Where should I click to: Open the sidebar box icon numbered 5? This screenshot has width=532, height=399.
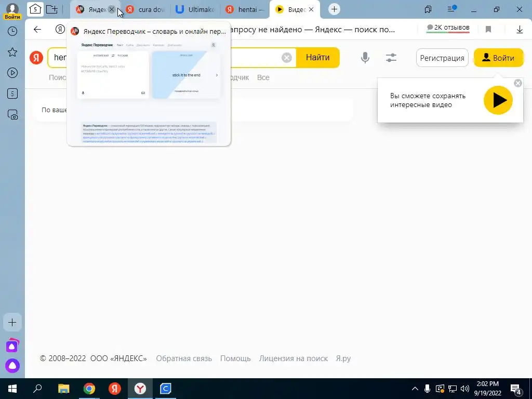[x=12, y=94]
